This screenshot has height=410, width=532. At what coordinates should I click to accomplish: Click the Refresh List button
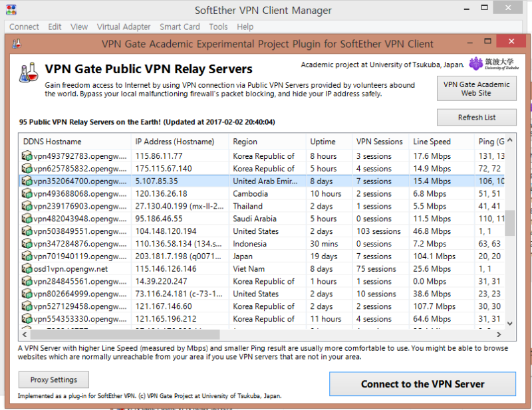(x=477, y=118)
